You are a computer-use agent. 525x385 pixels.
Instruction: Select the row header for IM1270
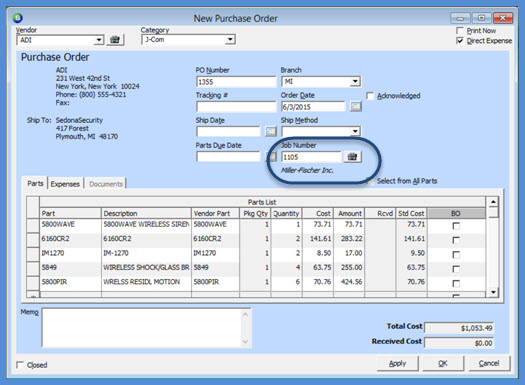click(x=33, y=254)
